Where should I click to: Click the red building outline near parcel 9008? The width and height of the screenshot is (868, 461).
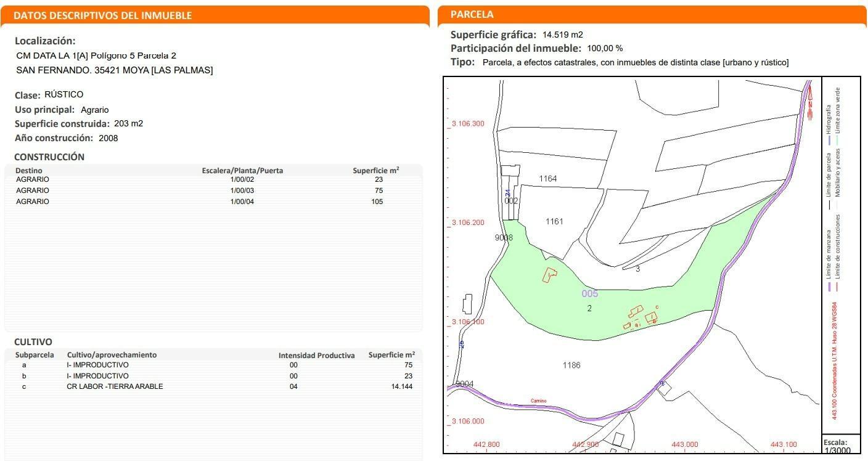549,274
